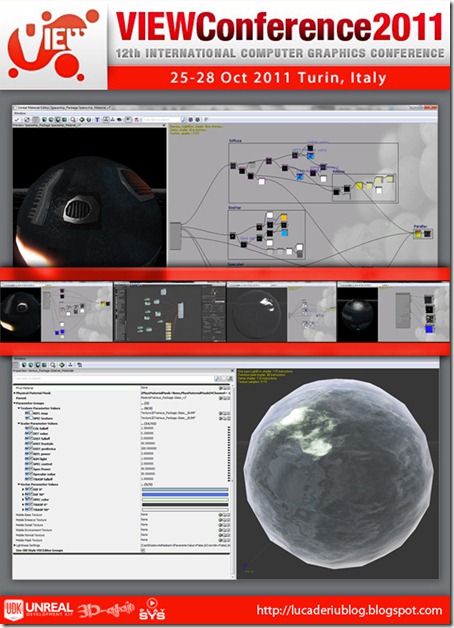Open the preview panel dropdown arrow
Screen dimensions: 454x628
163,125
